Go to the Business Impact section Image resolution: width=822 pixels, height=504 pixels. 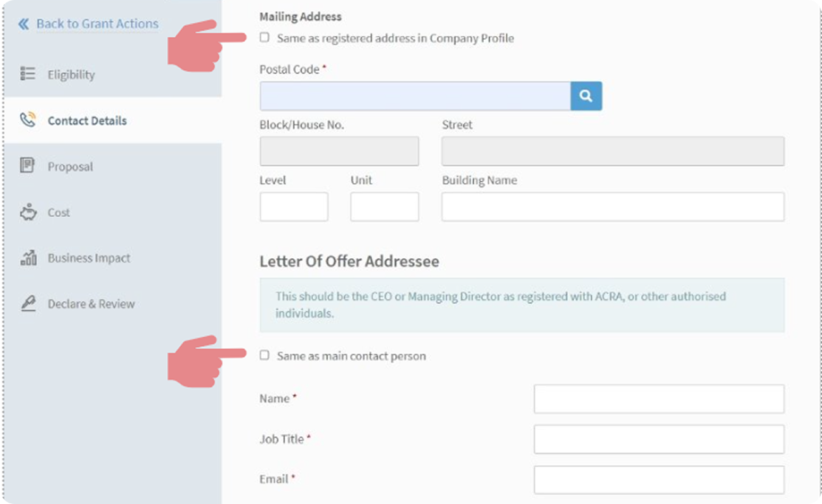tap(89, 258)
